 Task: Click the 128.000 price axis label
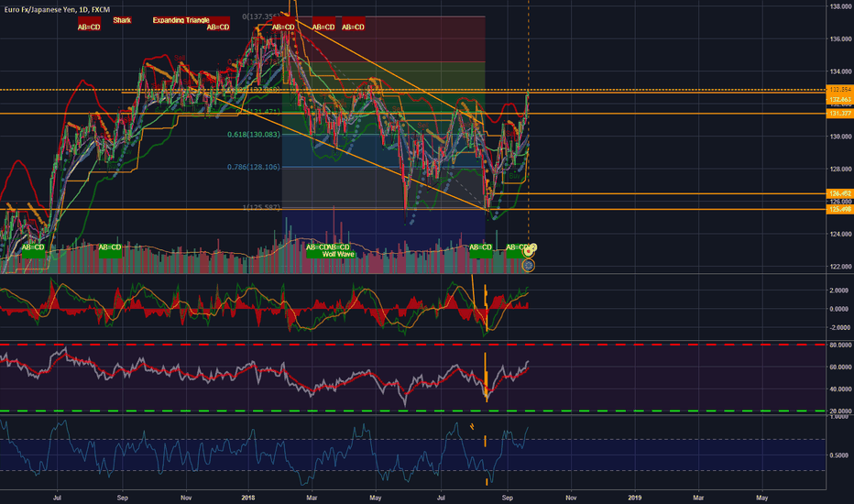coord(840,169)
